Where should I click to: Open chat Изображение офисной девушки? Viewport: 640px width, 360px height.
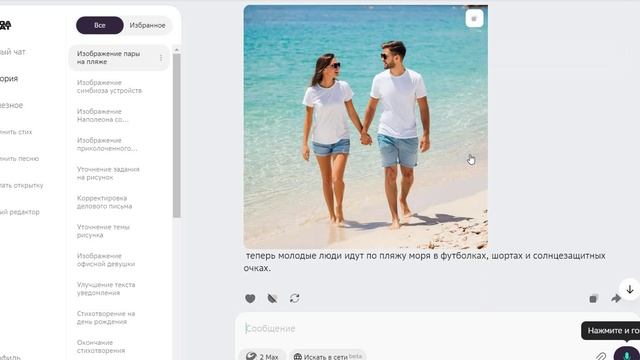point(106,260)
